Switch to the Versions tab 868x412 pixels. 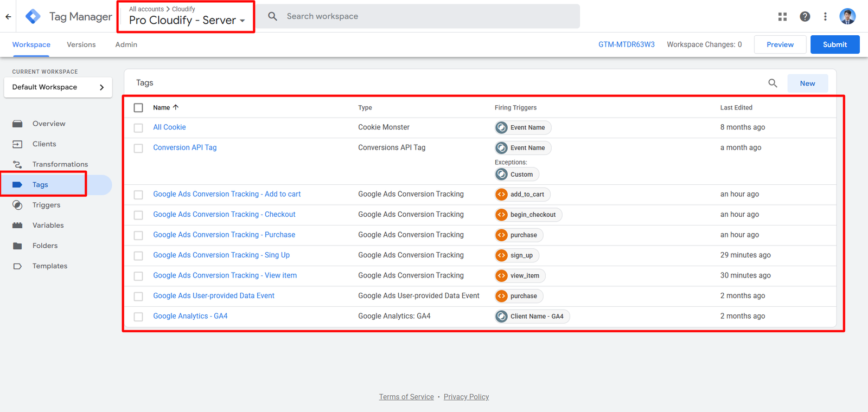(x=81, y=44)
